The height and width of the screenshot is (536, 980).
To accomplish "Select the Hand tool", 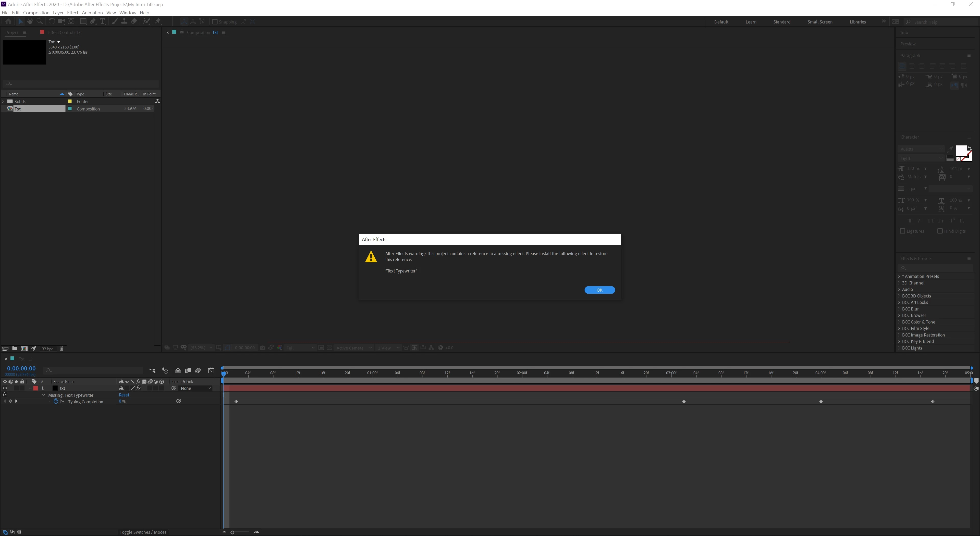I will point(30,22).
